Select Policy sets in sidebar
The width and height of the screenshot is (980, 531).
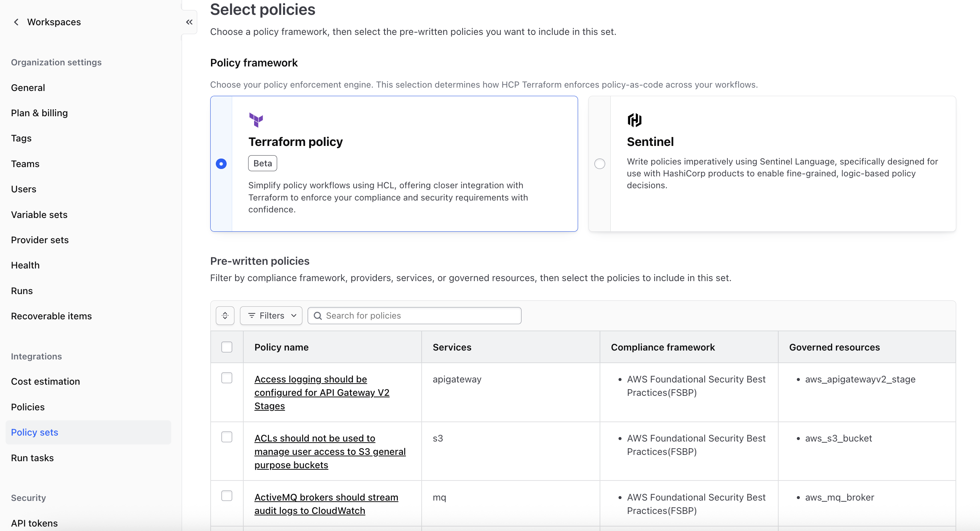pos(88,433)
